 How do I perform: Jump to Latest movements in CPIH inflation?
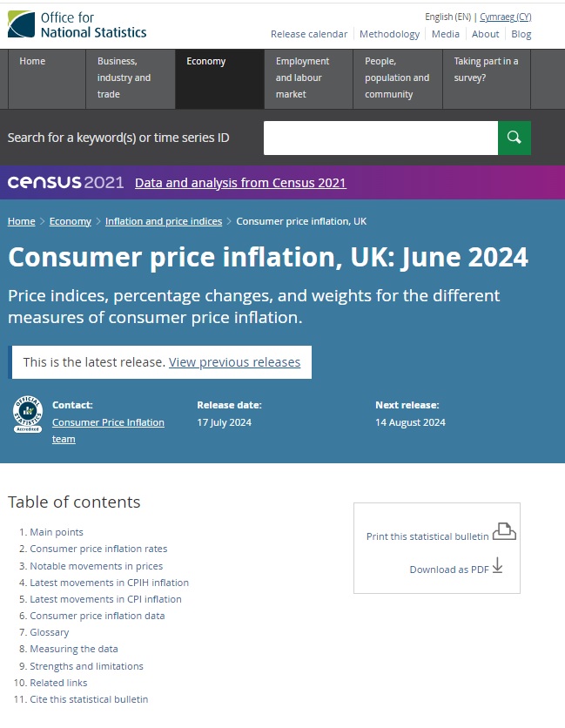[x=109, y=583]
